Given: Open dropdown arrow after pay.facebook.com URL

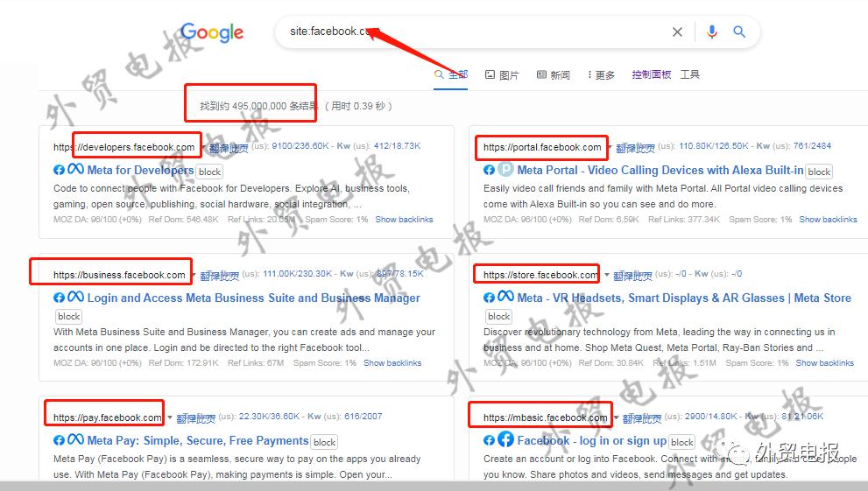Looking at the screenshot, I should click(170, 417).
